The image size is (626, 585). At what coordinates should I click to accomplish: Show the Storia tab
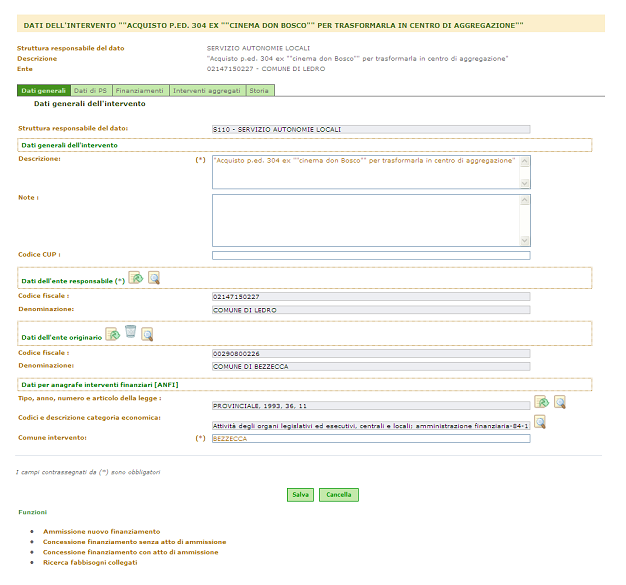pyautogui.click(x=259, y=91)
